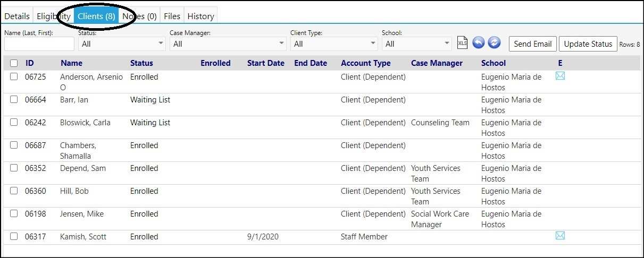The image size is (644, 258).
Task: Sort by the Case Manager column header
Action: pyautogui.click(x=437, y=63)
